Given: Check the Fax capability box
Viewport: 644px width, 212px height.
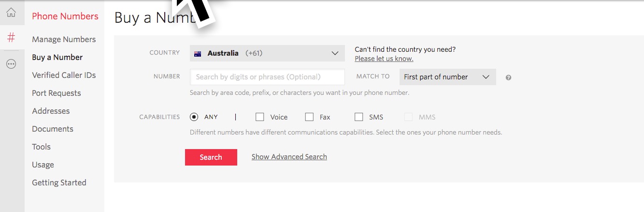Looking at the screenshot, I should 309,117.
